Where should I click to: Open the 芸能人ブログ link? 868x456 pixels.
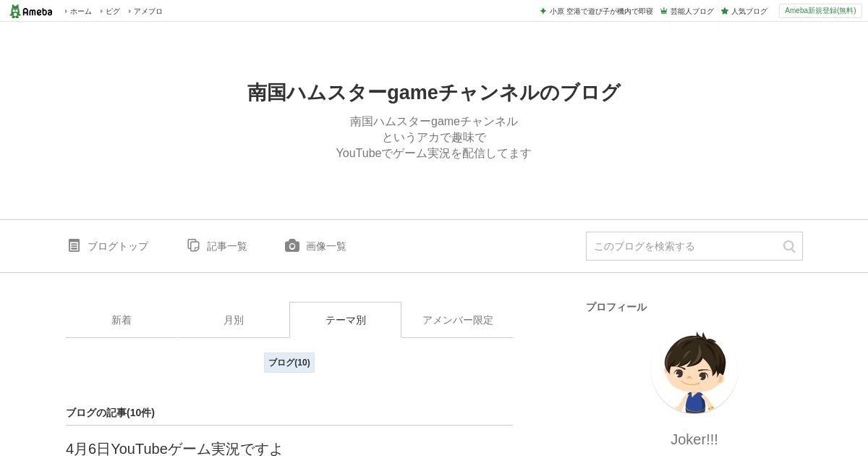click(x=692, y=12)
